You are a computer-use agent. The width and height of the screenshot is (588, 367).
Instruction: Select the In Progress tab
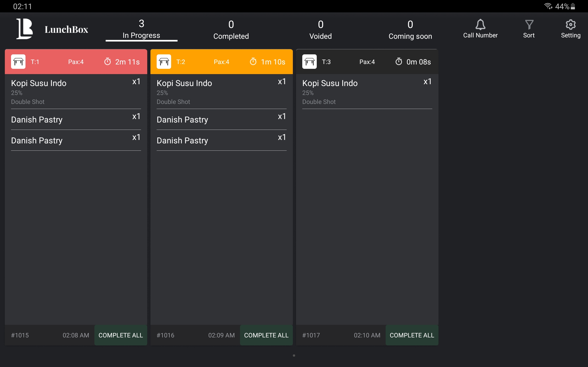pyautogui.click(x=141, y=30)
